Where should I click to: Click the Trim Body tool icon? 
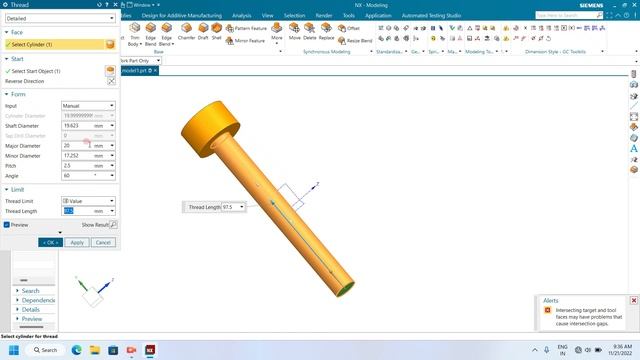135,28
